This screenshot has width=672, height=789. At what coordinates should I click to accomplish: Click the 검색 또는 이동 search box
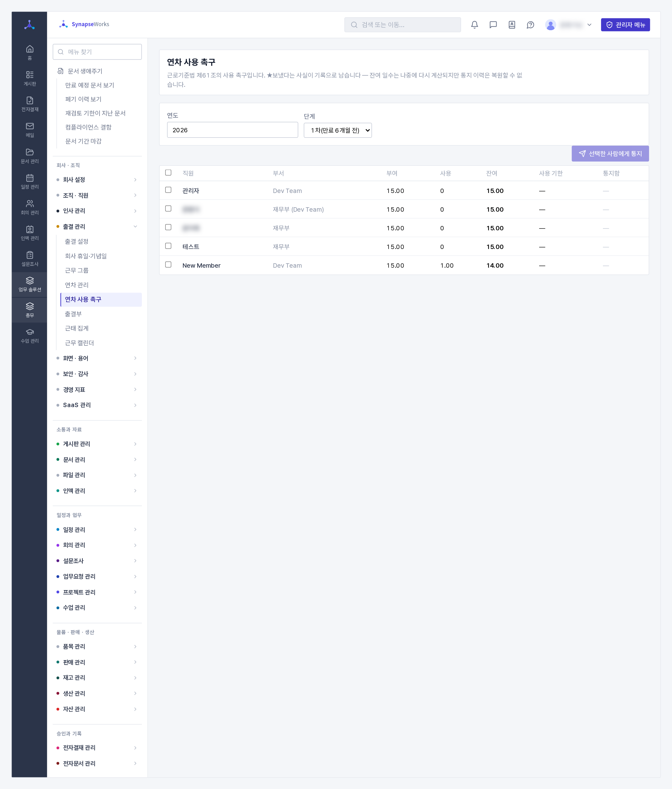coord(403,25)
